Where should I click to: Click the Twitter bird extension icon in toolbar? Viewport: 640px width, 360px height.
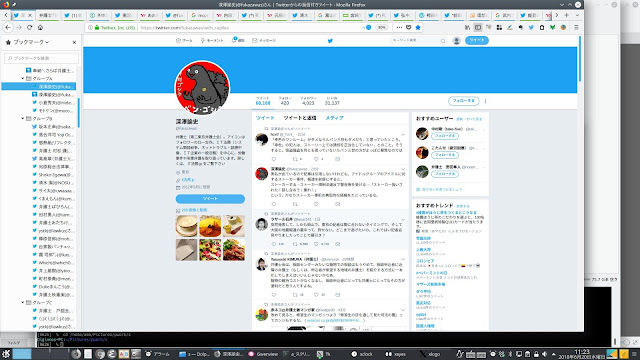pos(531,27)
